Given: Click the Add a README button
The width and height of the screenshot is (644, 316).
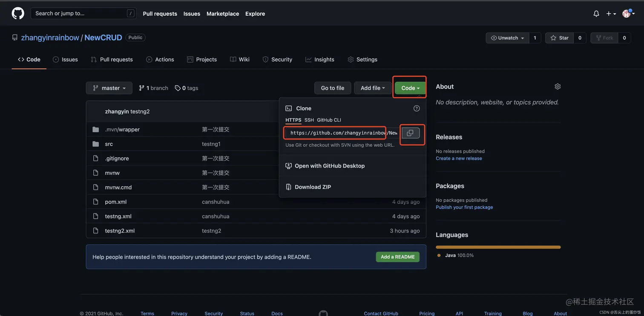Looking at the screenshot, I should (x=398, y=257).
